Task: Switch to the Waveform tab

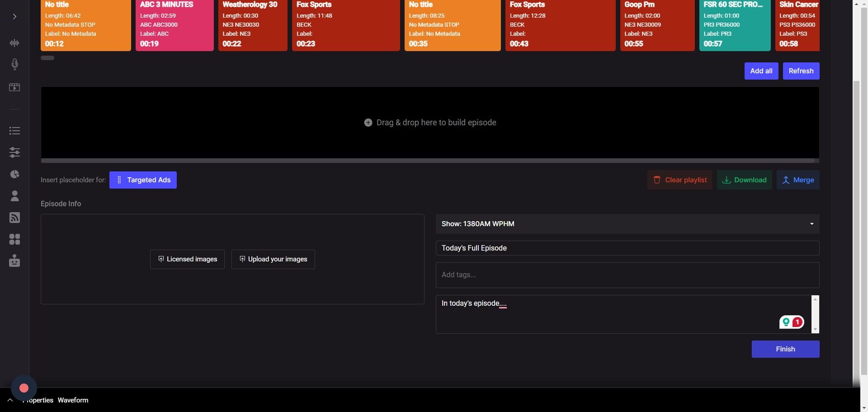Action: coord(73,400)
